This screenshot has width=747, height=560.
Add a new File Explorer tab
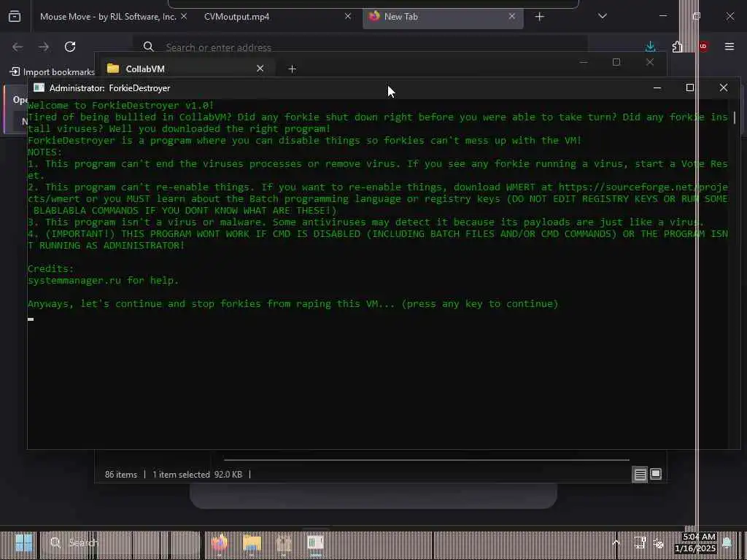click(293, 69)
